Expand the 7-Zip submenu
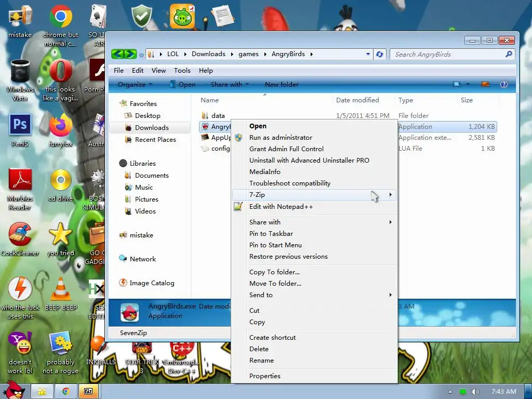This screenshot has width=532, height=399. 391,194
